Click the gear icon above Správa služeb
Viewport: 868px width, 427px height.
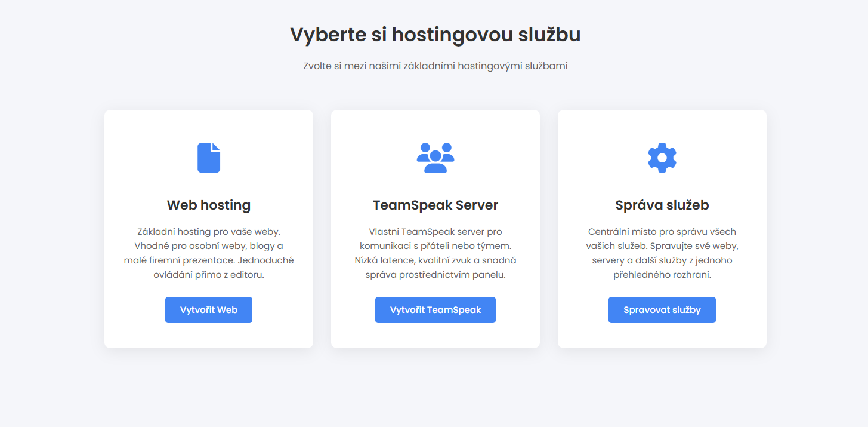662,158
